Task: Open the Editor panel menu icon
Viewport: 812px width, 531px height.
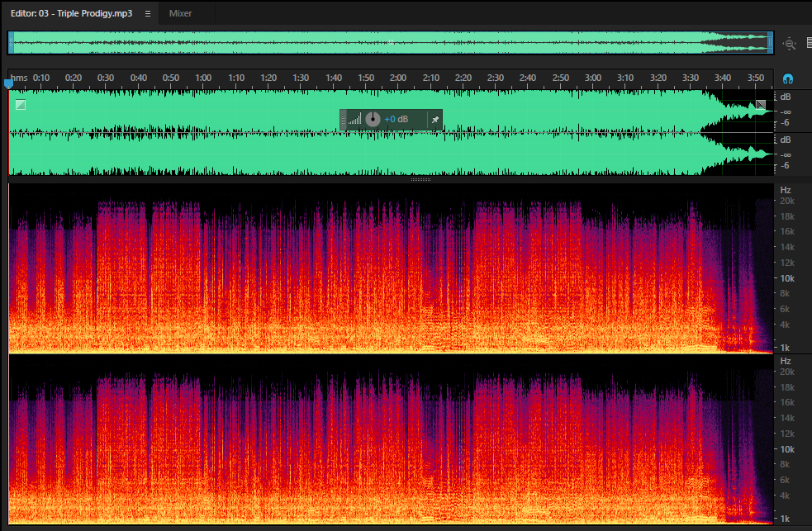Action: [x=148, y=13]
